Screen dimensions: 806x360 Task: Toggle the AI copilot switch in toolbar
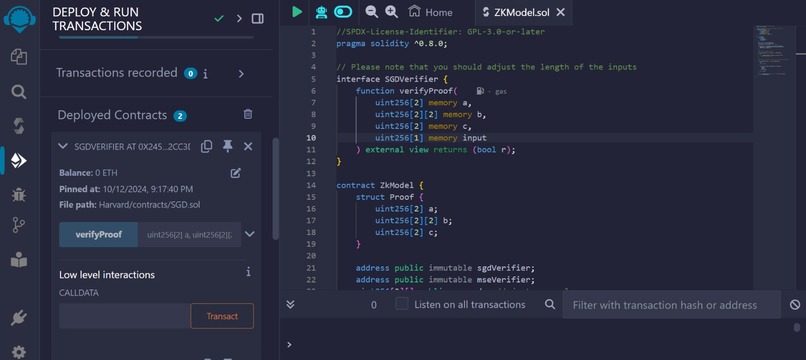(343, 12)
